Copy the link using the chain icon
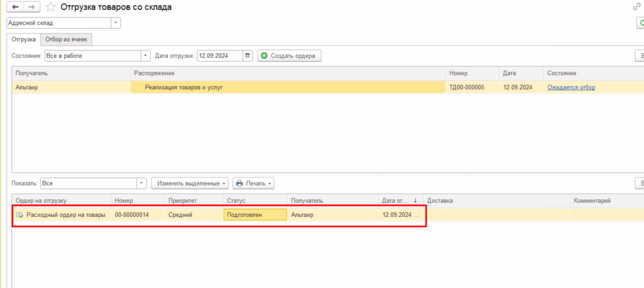Screen dimensions: 644x288 [637, 7]
